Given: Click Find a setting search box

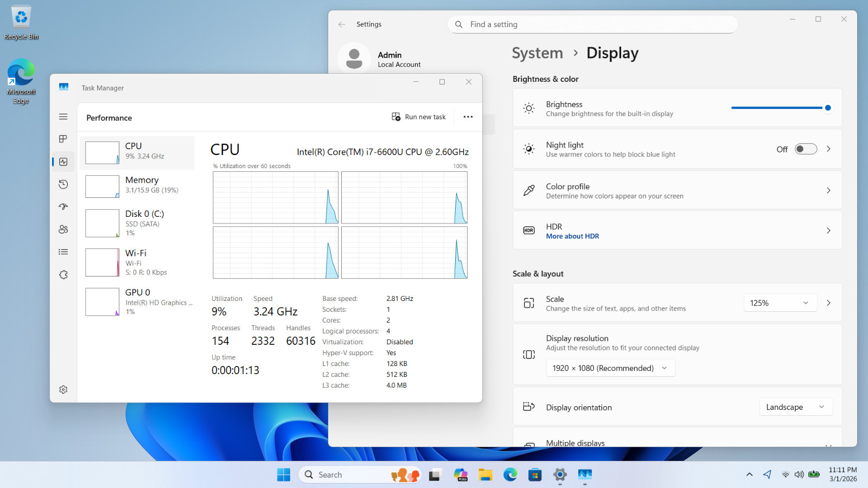Looking at the screenshot, I should coord(592,24).
